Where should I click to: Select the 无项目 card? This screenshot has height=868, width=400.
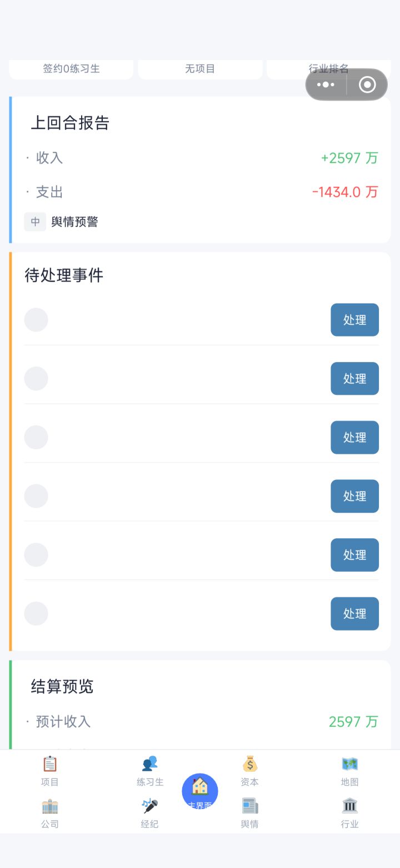200,69
